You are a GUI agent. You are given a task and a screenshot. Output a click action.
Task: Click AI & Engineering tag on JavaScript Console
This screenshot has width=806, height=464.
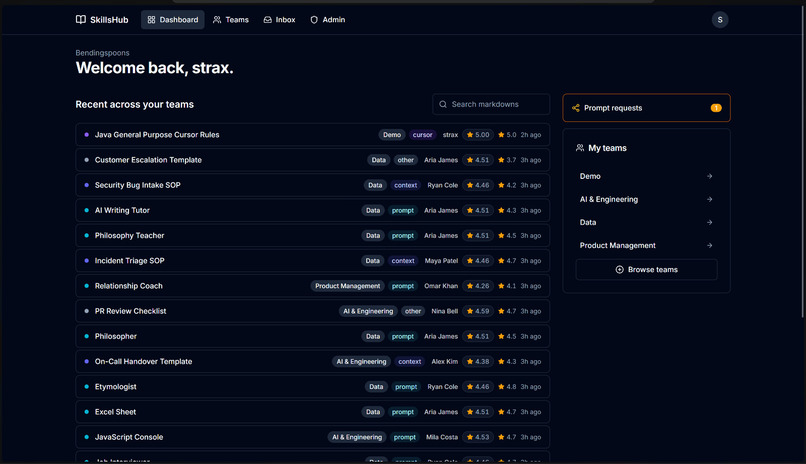[357, 437]
